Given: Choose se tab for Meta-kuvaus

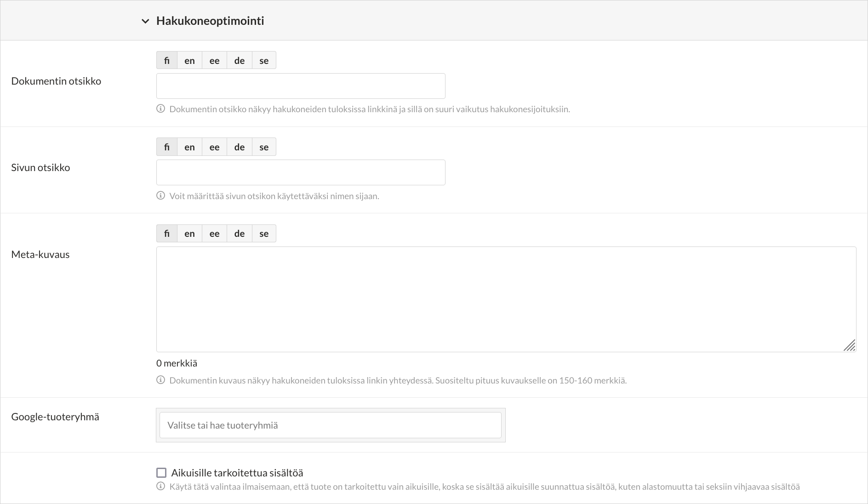Looking at the screenshot, I should pos(264,233).
